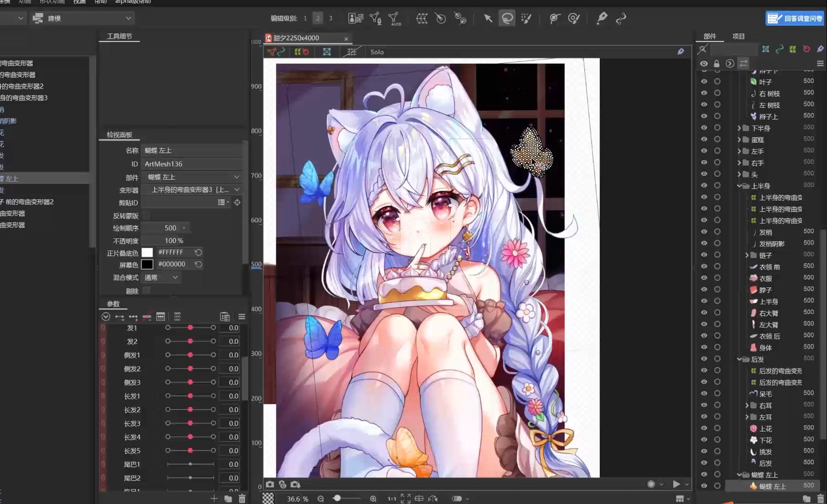Open the Parts panel hamburger menu
827x504 pixels.
820,63
